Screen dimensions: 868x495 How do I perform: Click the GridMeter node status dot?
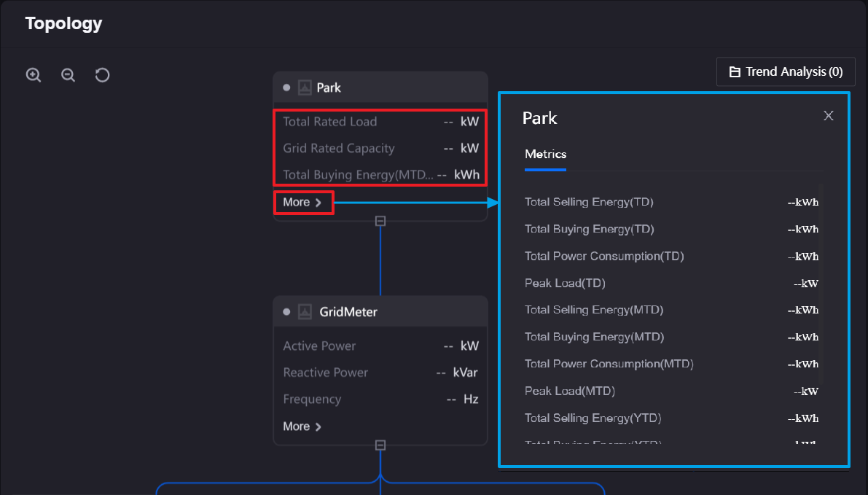pyautogui.click(x=286, y=312)
